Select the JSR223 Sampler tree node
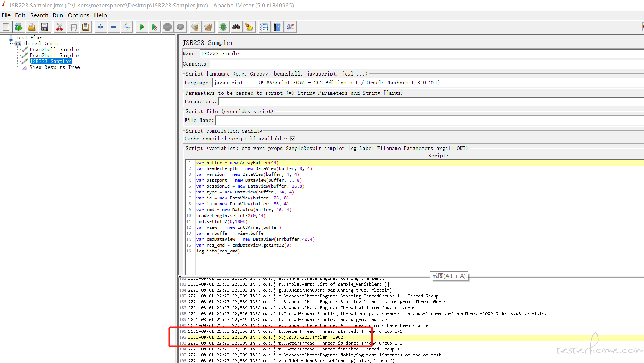Viewport: 644px width, 363px height. 51,61
